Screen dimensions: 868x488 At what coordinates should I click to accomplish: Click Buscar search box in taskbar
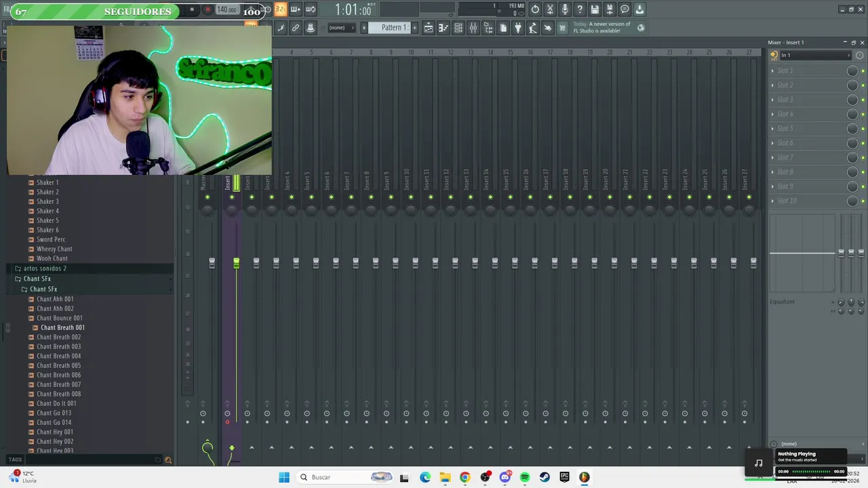(x=346, y=477)
